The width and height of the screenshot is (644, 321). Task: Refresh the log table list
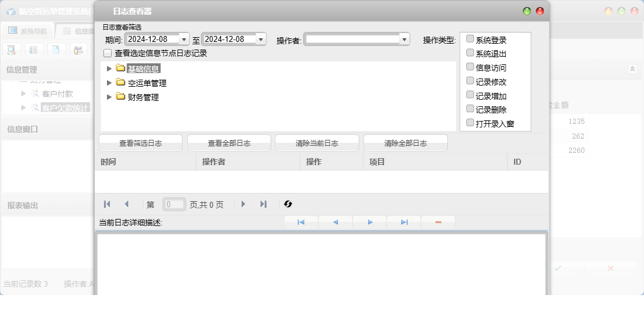pos(288,204)
